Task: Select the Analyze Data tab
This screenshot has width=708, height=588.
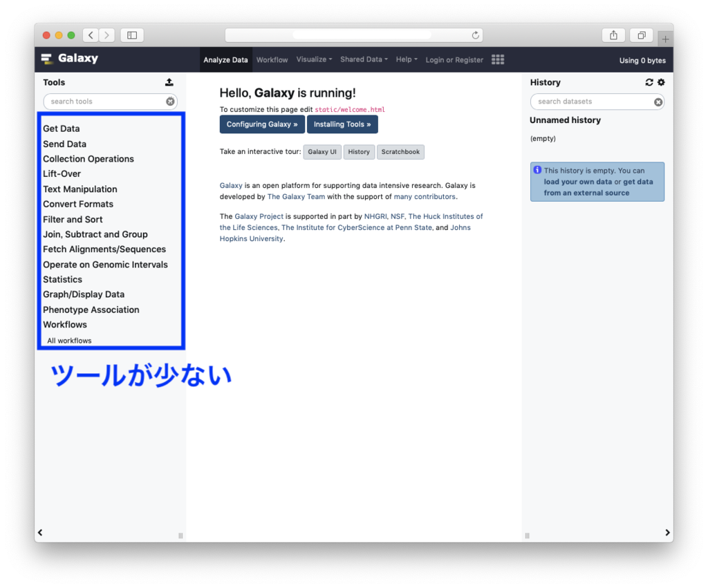Action: (225, 60)
